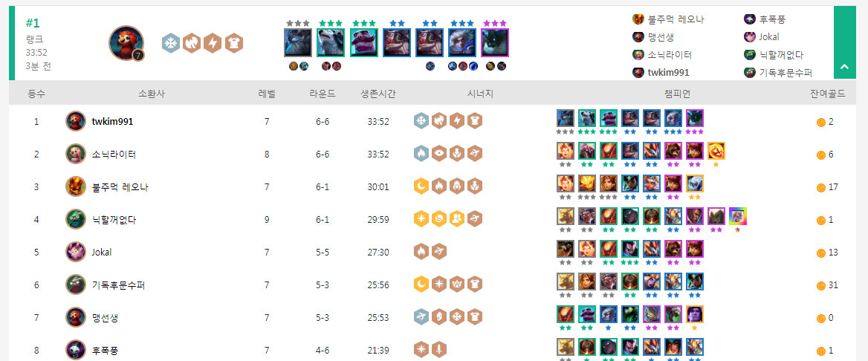Click the shirt synergy icon in twkim991 row
This screenshot has height=361, width=868.
(x=474, y=120)
